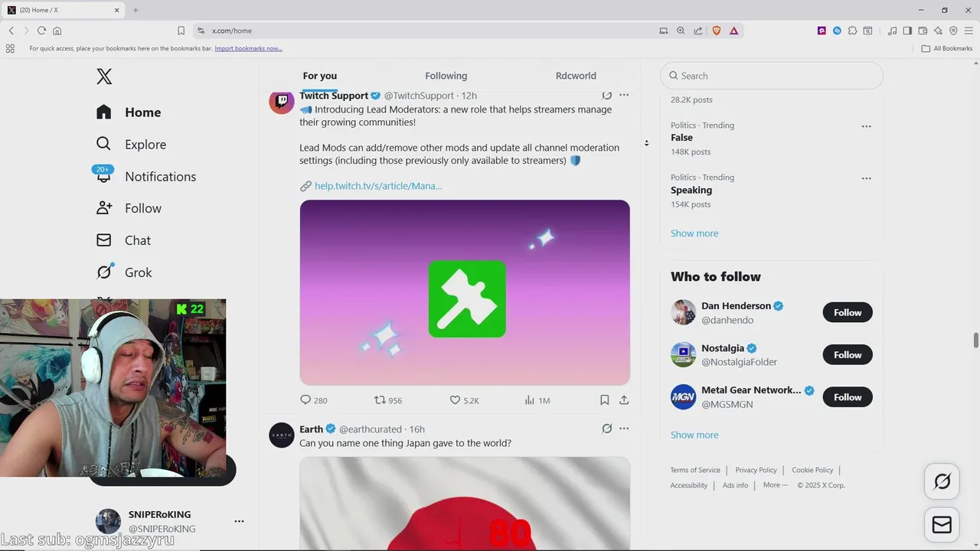Open Brave Rewards triangle icon

coord(733,31)
